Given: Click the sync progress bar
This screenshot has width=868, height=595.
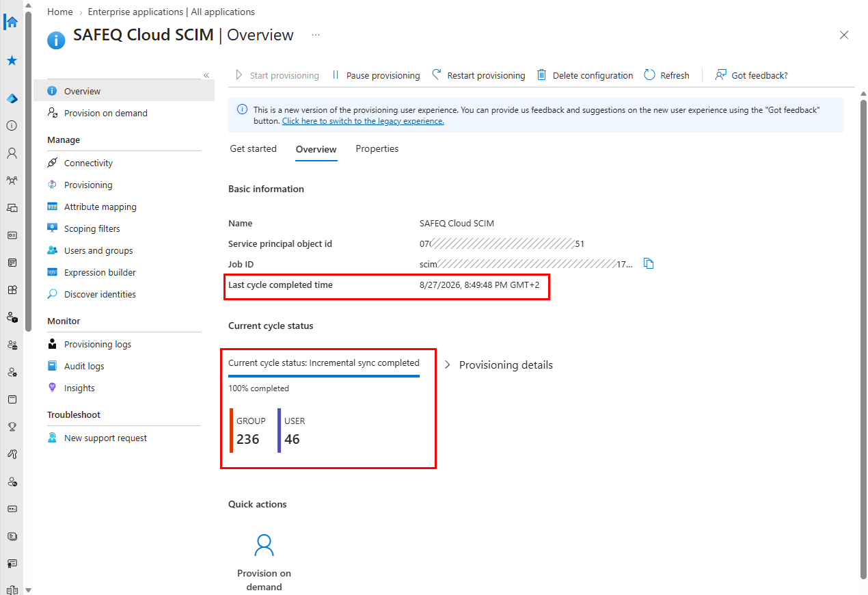Looking at the screenshot, I should [324, 375].
